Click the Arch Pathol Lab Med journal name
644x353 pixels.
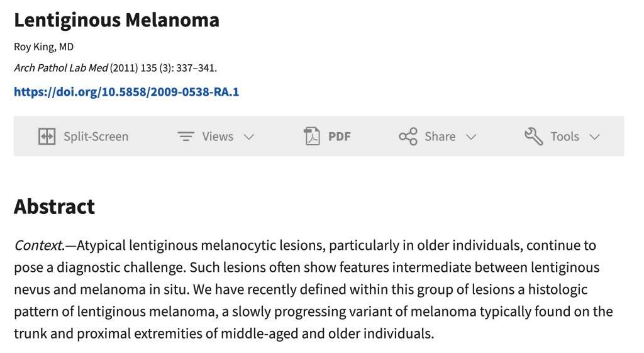(61, 68)
